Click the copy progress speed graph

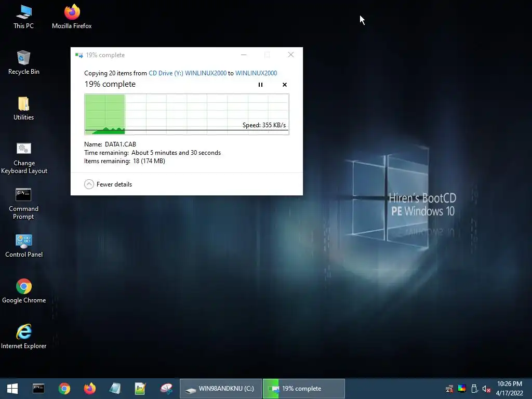click(x=187, y=114)
